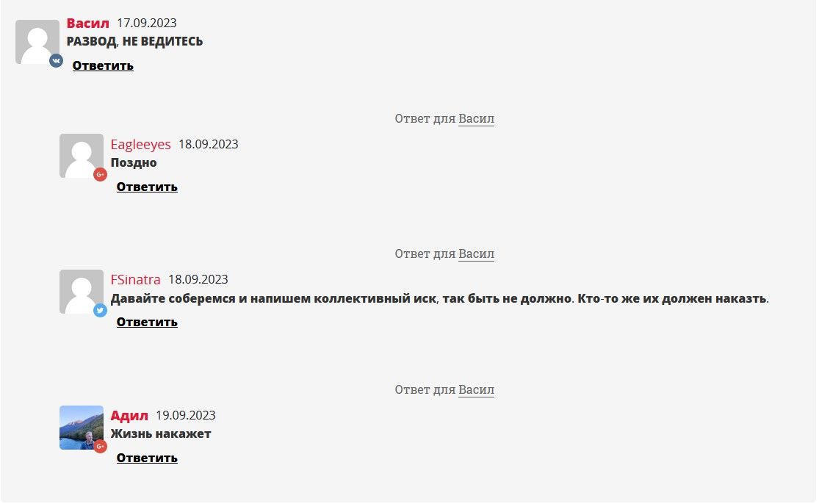Click the 17.09.2023 date of Васил's comment

[147, 23]
